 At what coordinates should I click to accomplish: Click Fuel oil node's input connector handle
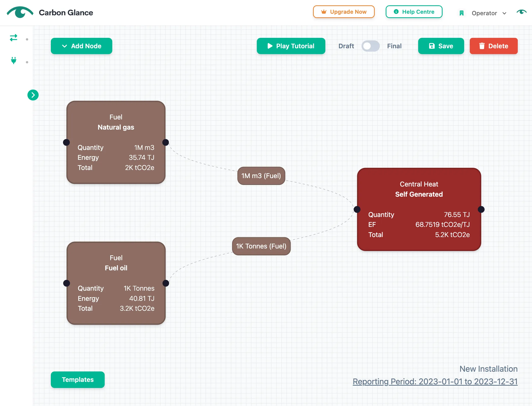67,283
